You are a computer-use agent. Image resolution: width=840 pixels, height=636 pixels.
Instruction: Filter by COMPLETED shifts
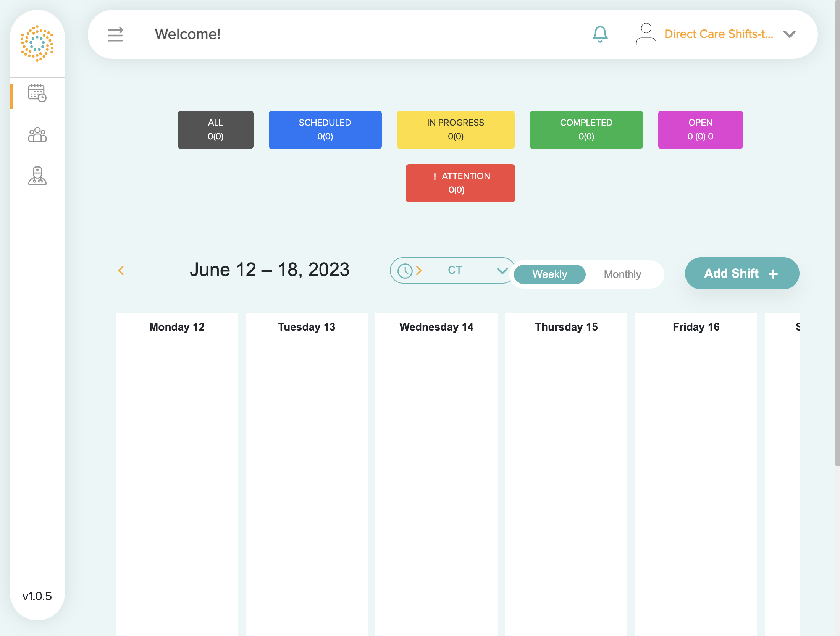(586, 130)
